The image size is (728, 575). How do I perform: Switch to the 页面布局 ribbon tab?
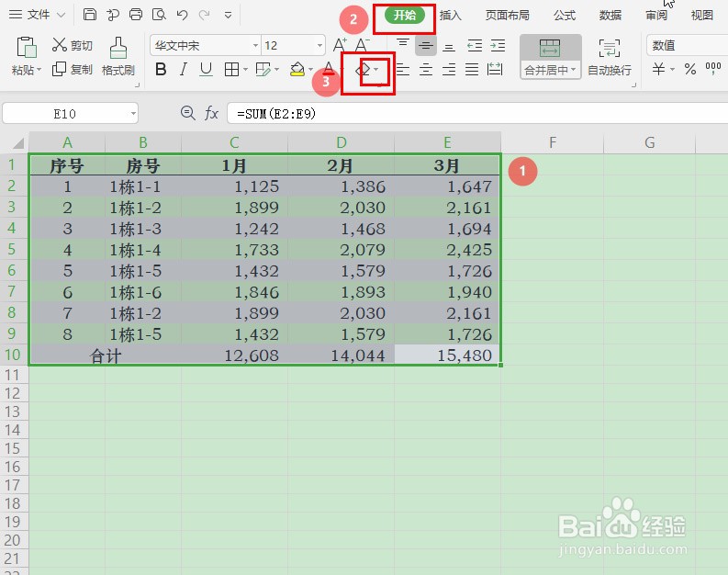[x=508, y=16]
